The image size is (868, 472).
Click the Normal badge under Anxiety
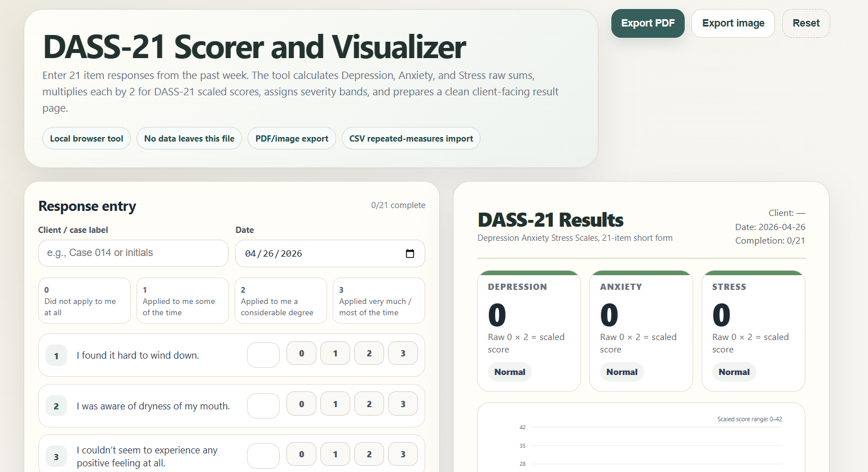tap(622, 372)
